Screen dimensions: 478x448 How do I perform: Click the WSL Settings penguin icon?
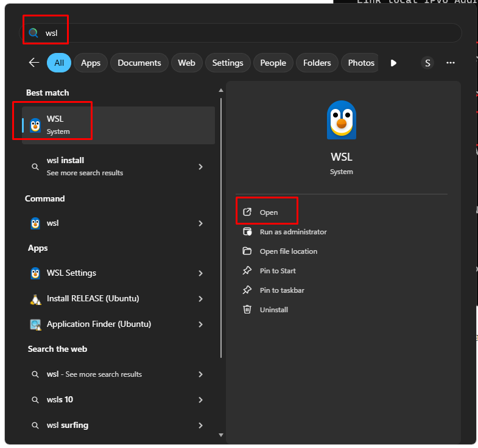pos(35,273)
